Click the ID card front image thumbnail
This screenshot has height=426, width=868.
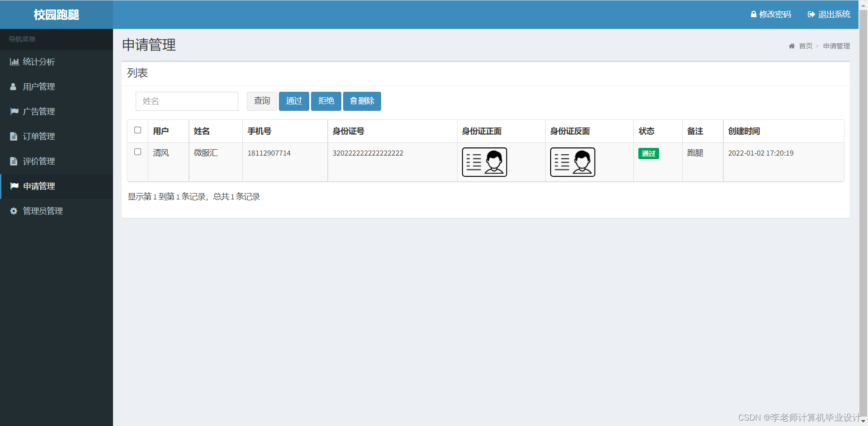[x=484, y=162]
